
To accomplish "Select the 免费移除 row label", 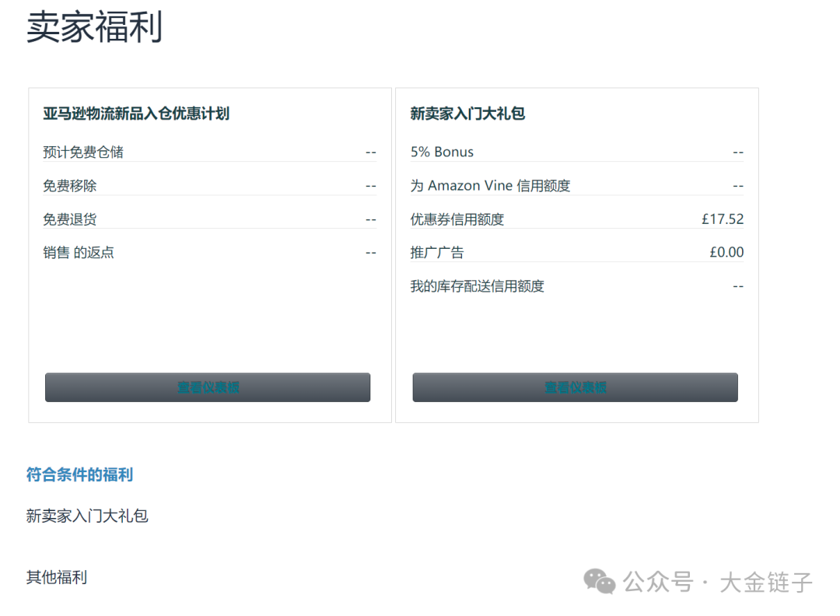I will pyautogui.click(x=70, y=186).
